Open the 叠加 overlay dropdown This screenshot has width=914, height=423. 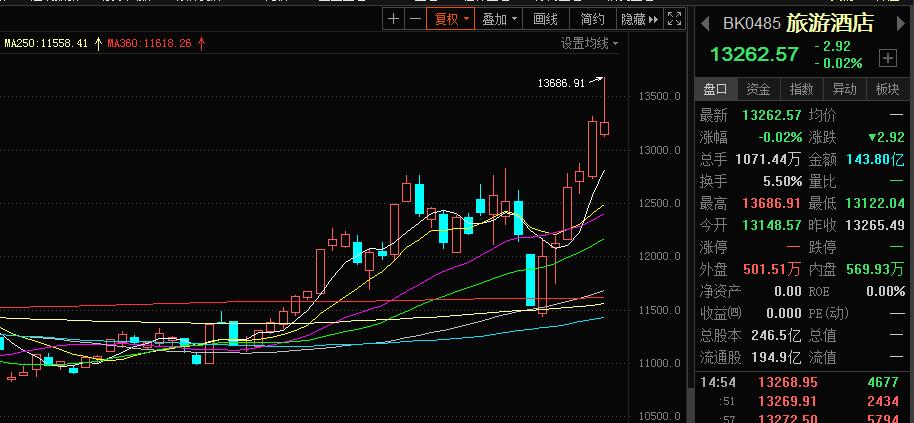click(x=499, y=19)
